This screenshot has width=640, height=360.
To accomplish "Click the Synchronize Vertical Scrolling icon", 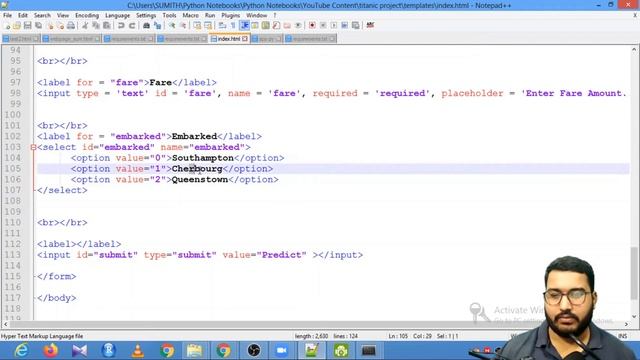I will (197, 26).
